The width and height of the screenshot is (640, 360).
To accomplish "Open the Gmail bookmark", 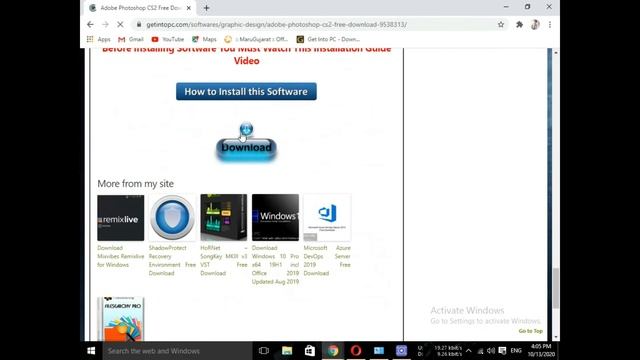I will pyautogui.click(x=131, y=39).
